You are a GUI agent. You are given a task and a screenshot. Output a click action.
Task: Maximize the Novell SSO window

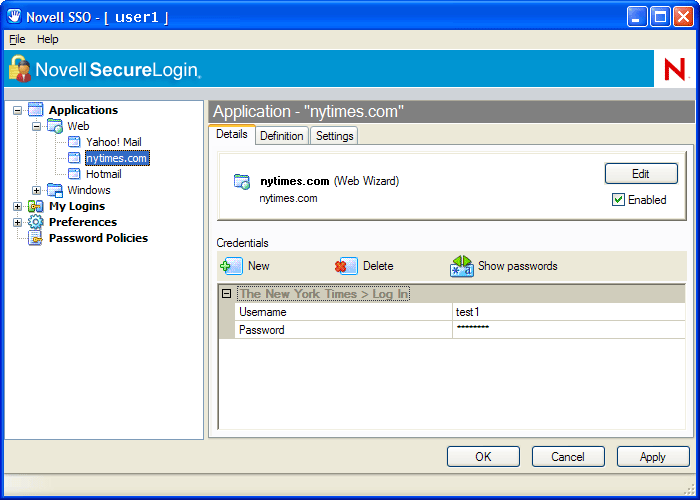click(660, 17)
